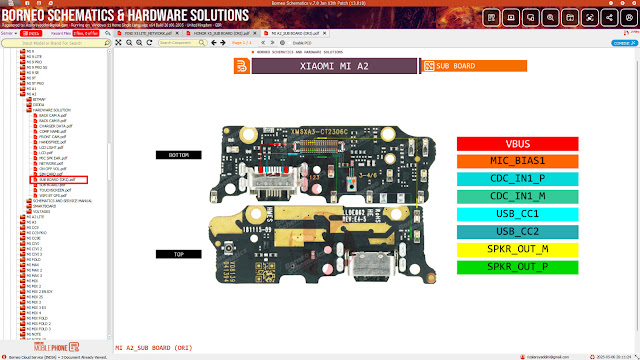Select the red VBUS legend swatch

518,144
